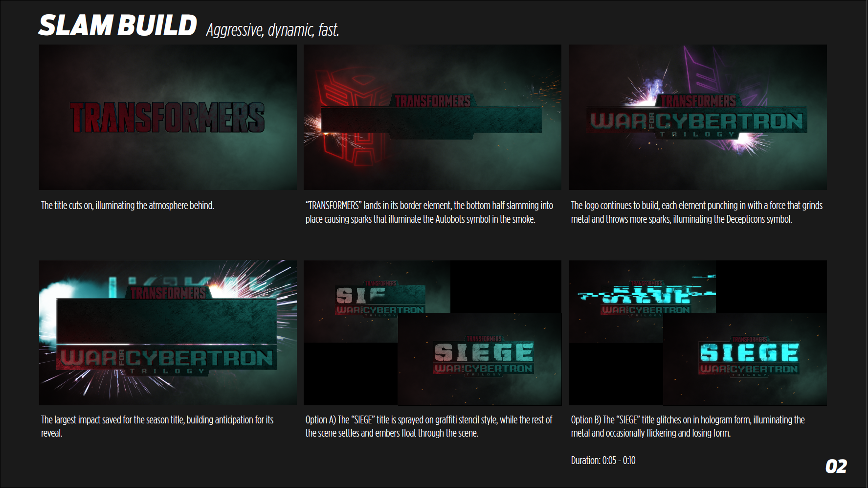Screen dimensions: 868x488
Task: Select the Option A graffiti SIEGE frame
Action: pyautogui.click(x=432, y=332)
